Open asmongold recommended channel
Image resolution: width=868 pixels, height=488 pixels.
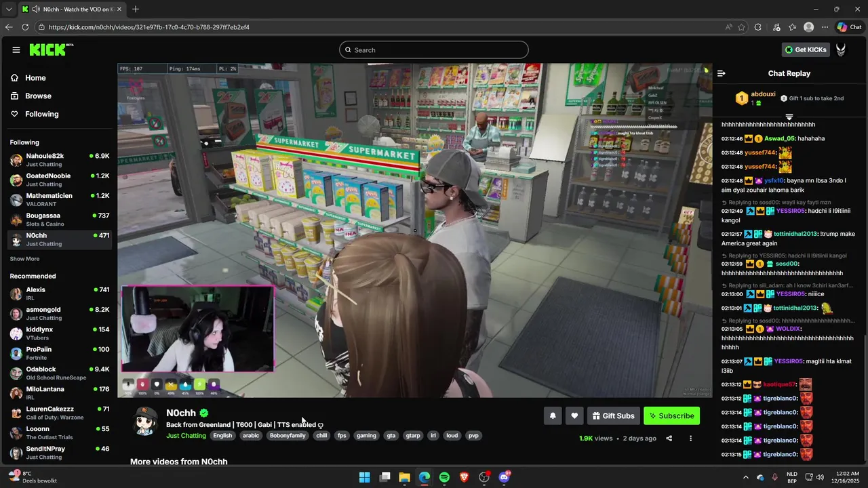pos(60,313)
